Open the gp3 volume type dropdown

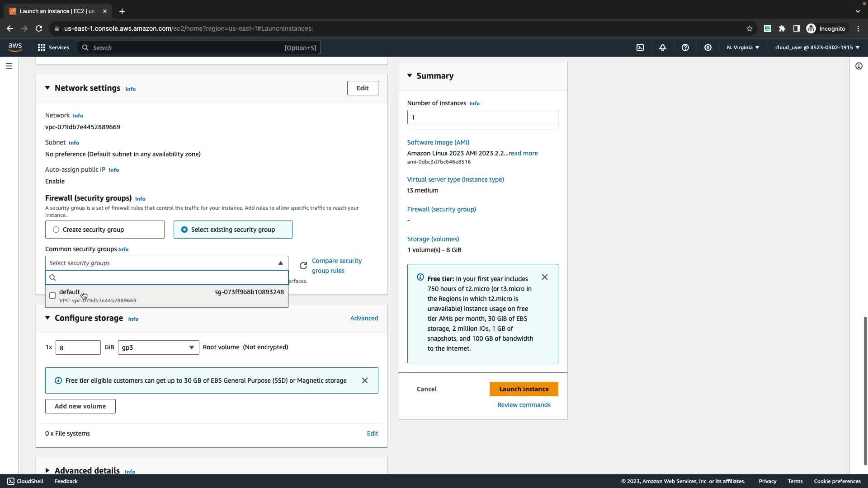(x=158, y=347)
